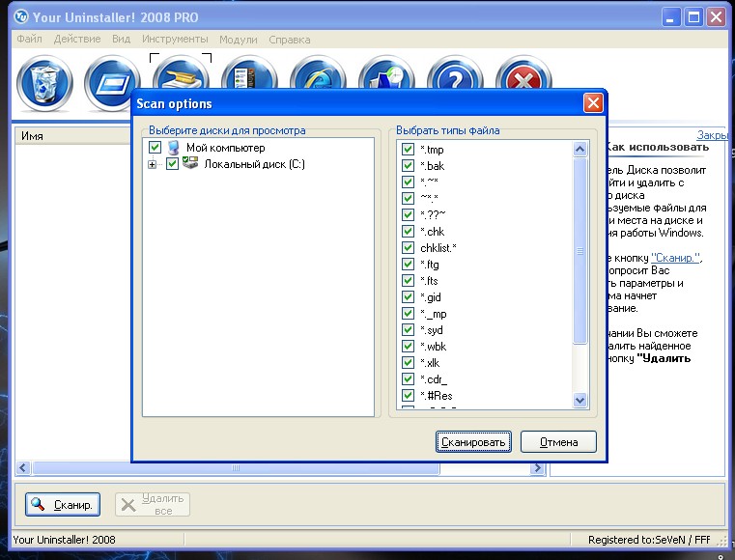Open the Файл menu
Image resolution: width=735 pixels, height=560 pixels.
point(29,39)
